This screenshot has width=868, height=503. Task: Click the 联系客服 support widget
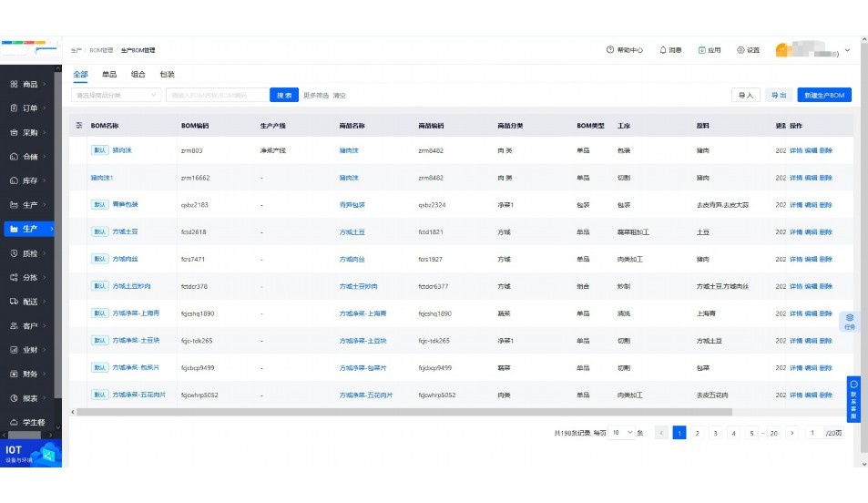pos(853,398)
